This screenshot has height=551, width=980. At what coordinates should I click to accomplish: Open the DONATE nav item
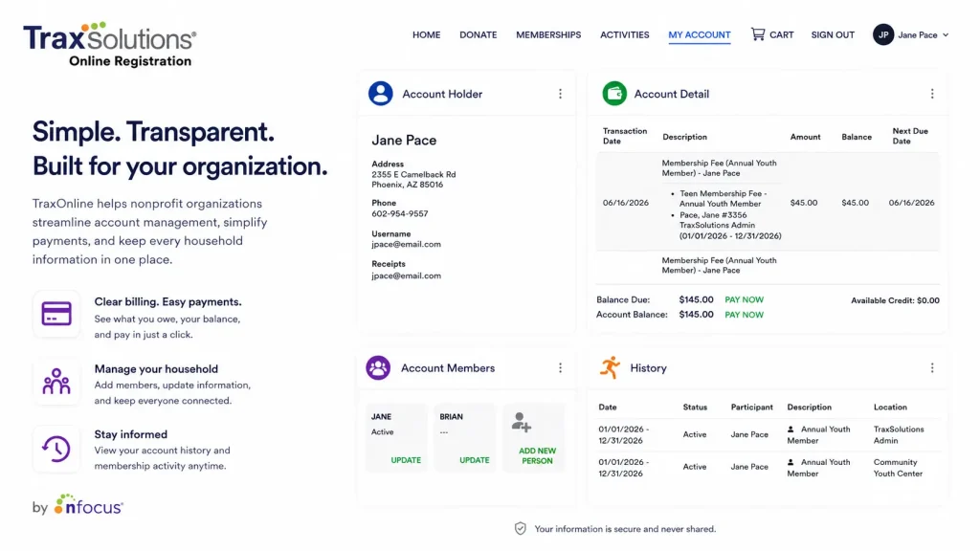coord(479,35)
